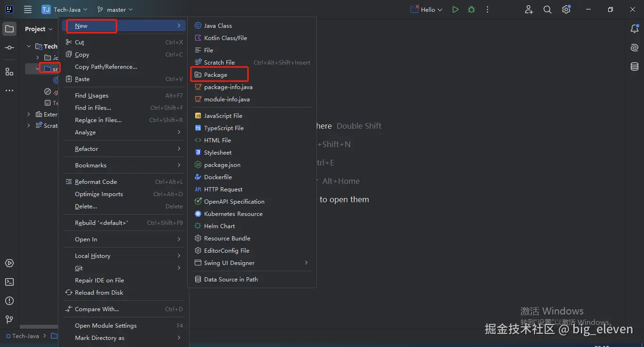Viewport: 644px width, 347px height.
Task: Collapse the src folder node
Action: click(x=38, y=69)
